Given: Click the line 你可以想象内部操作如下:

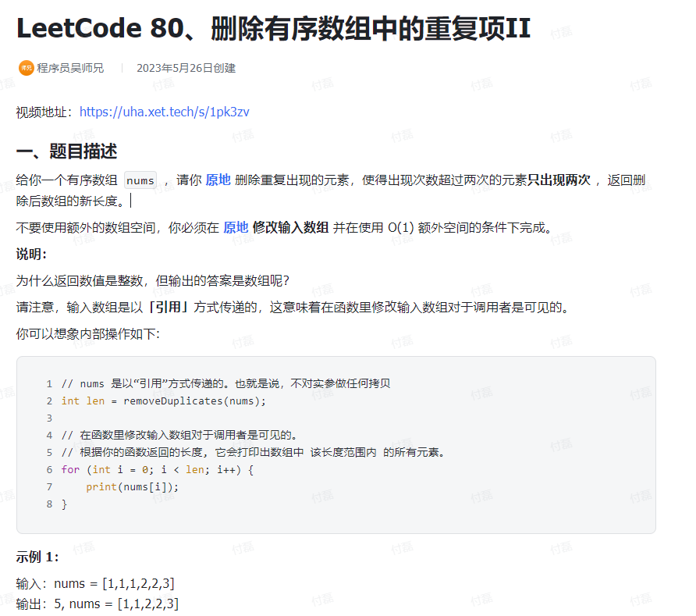Looking at the screenshot, I should (x=88, y=334).
